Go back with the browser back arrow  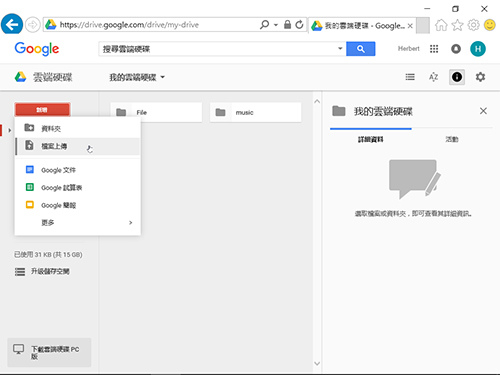coord(12,25)
